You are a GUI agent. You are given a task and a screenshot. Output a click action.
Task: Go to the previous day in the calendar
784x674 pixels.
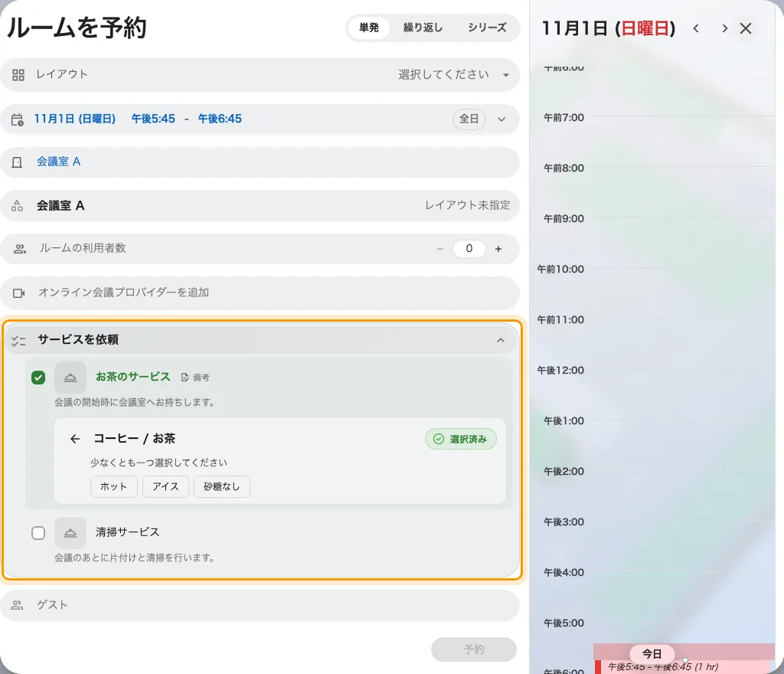coord(695,28)
